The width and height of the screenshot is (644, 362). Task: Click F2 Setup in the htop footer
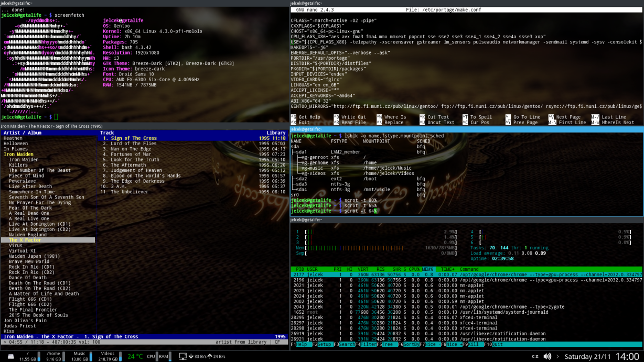(322, 344)
